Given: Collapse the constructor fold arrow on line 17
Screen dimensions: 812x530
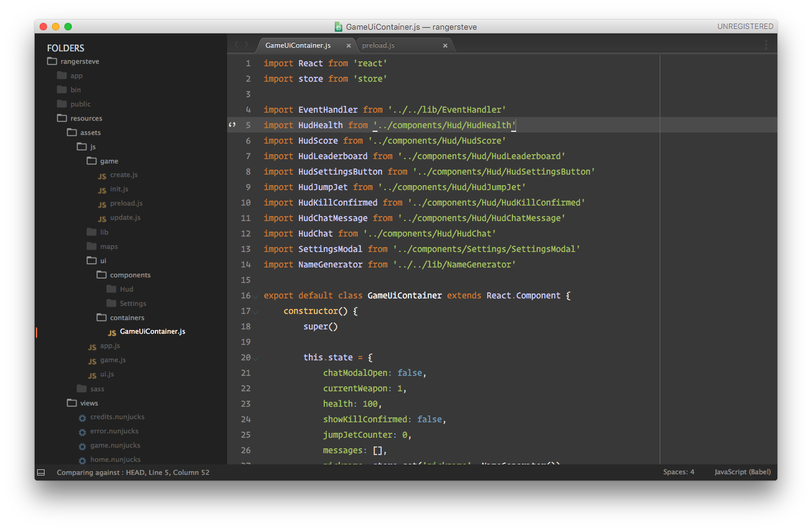Looking at the screenshot, I should tap(256, 313).
